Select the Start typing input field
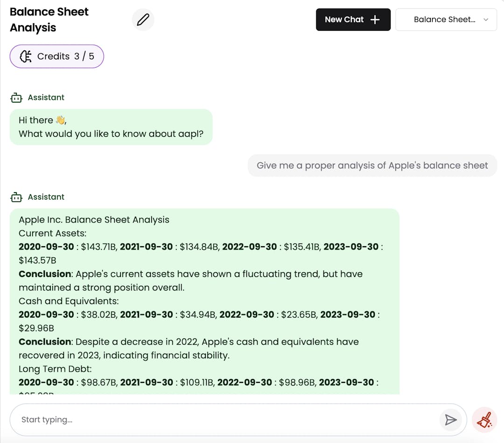Screen dimensions: 504x443 187,419
